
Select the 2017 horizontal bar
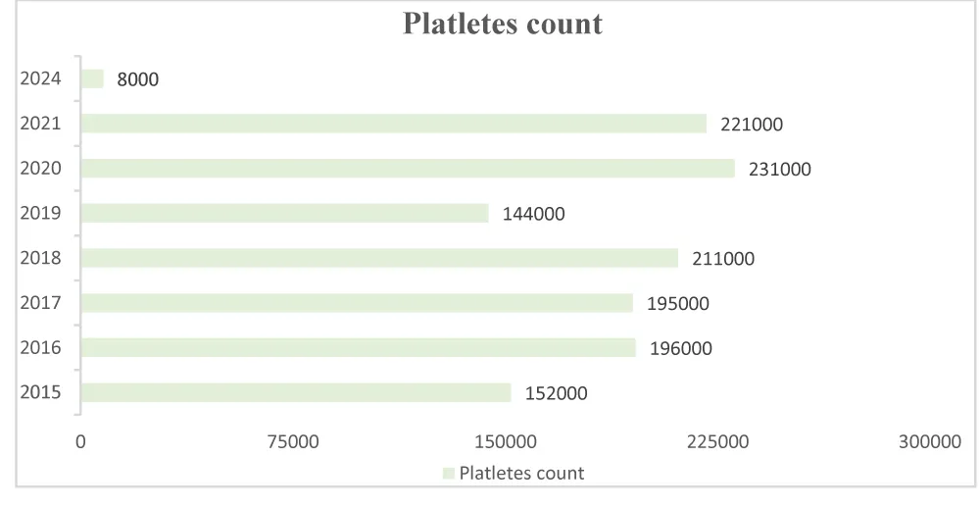[x=357, y=303]
